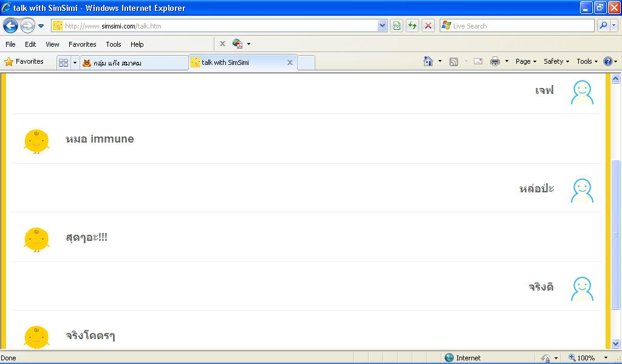The image size is (622, 364).
Task: Select the เจฟ chat message text
Action: pyautogui.click(x=544, y=91)
